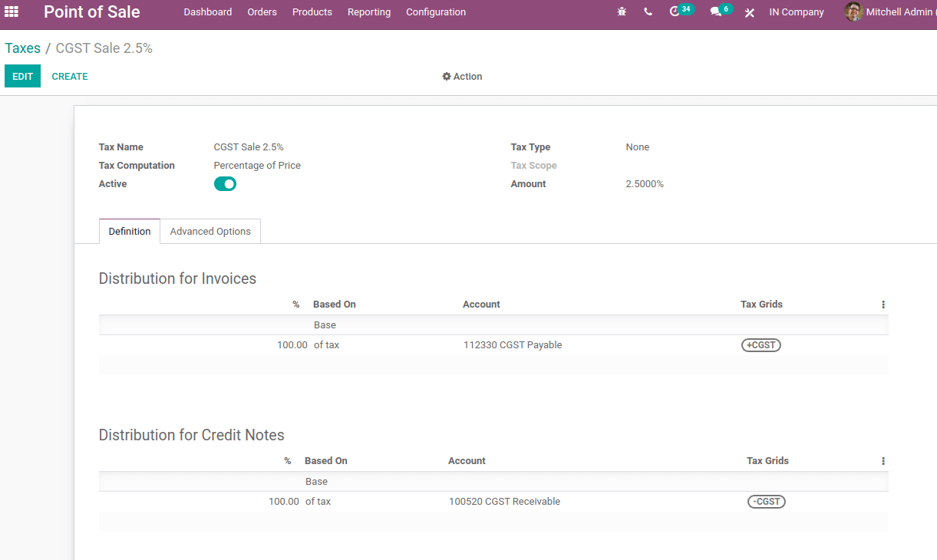937x560 pixels.
Task: Go to Dashboard menu
Action: [x=208, y=12]
